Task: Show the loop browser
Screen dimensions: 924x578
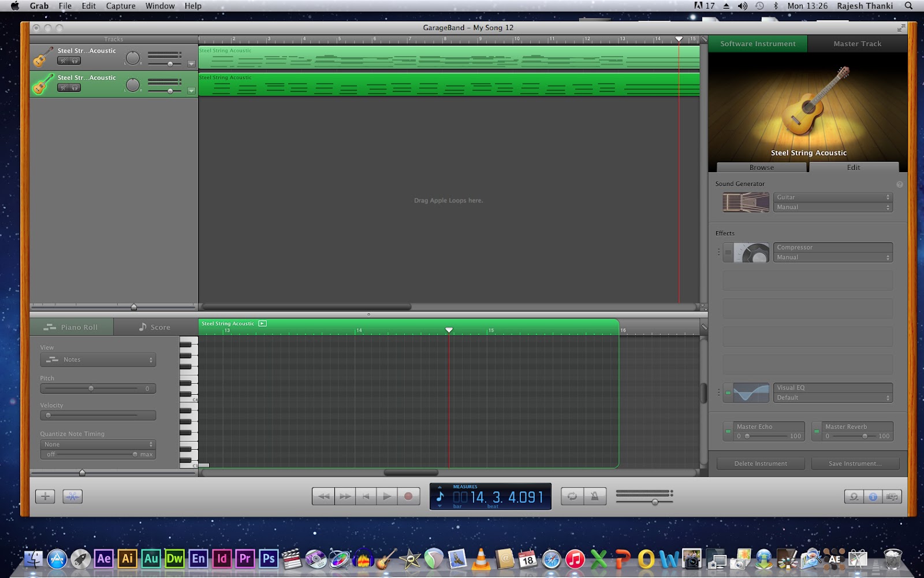Action: pyautogui.click(x=854, y=497)
